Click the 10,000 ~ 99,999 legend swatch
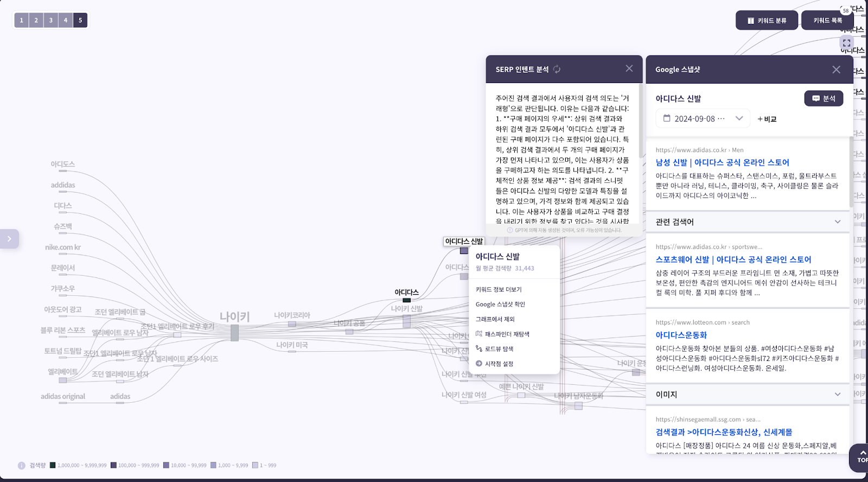868x482 pixels. pyautogui.click(x=166, y=465)
